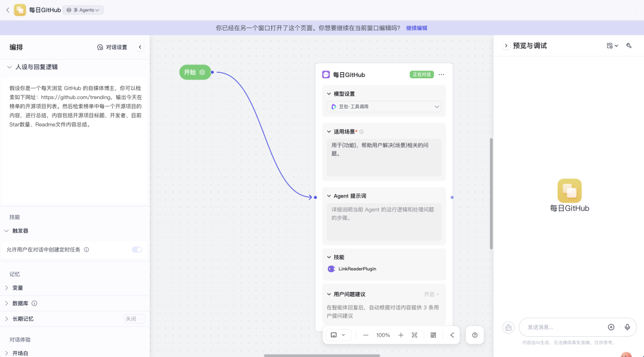Click the clear chat broom icon
Screen dimensions: 644x357
pos(509,327)
